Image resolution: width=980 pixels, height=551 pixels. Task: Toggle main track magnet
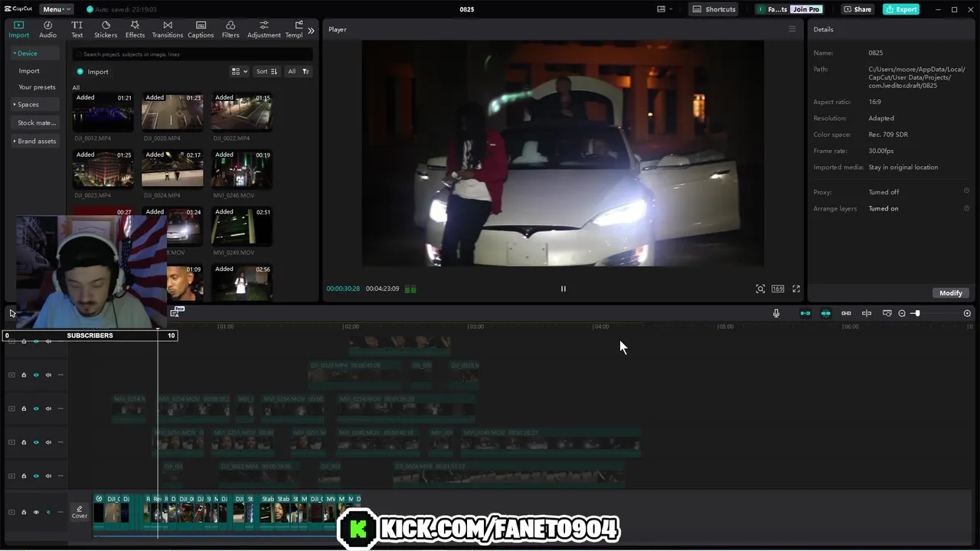coord(805,313)
